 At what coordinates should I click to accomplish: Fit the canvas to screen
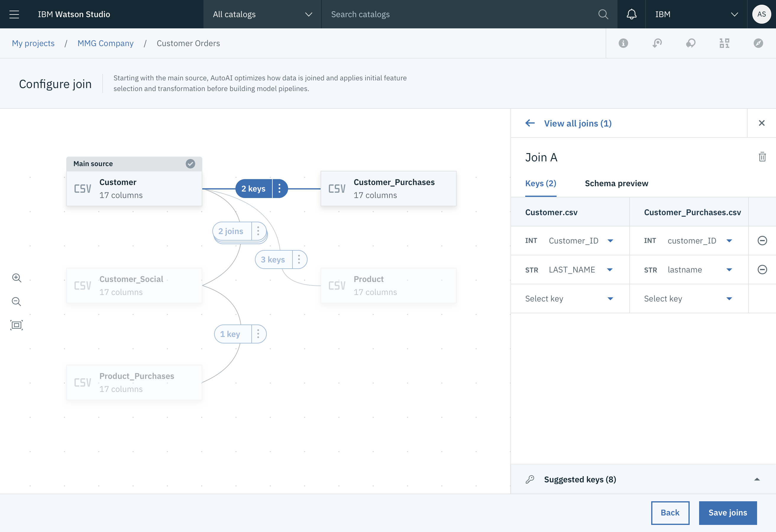[16, 325]
